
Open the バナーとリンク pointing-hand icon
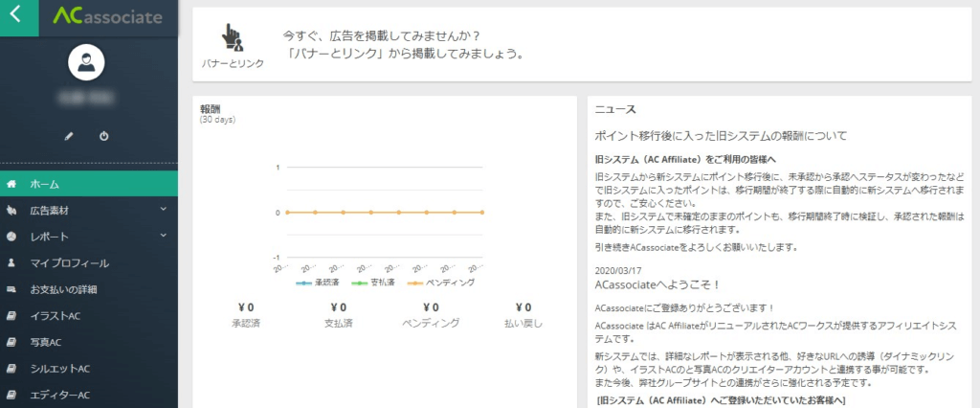click(x=233, y=37)
